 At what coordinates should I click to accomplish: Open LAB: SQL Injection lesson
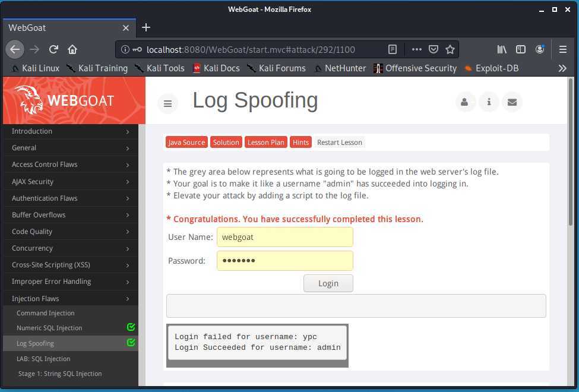(43, 359)
